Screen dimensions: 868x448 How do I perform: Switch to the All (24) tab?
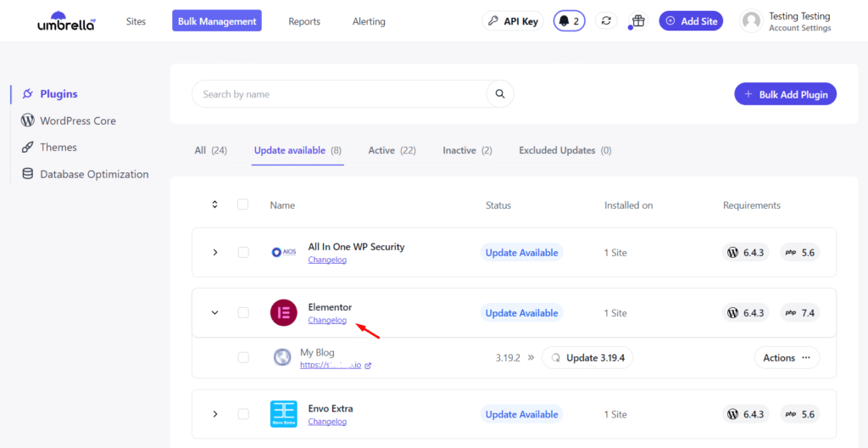[x=211, y=150]
